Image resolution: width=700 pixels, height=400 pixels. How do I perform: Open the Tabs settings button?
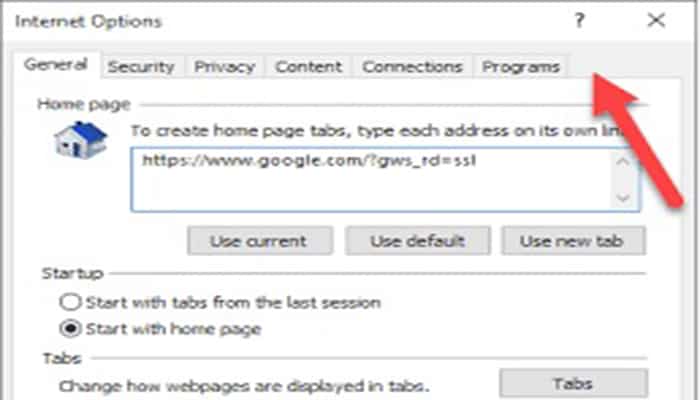[573, 384]
